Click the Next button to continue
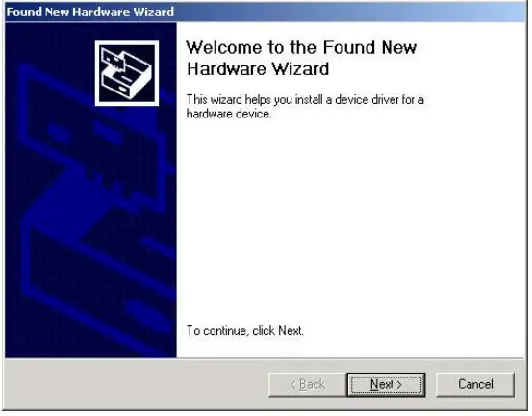 point(386,384)
